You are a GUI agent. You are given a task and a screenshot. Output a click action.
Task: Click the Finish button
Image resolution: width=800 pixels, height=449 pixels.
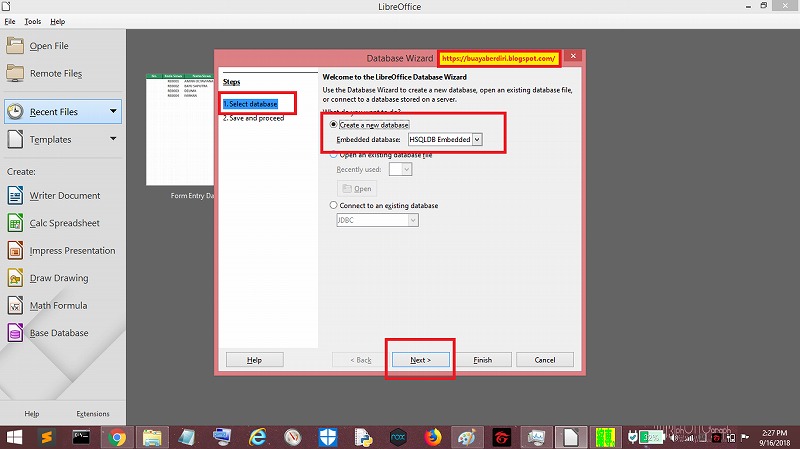click(x=483, y=360)
